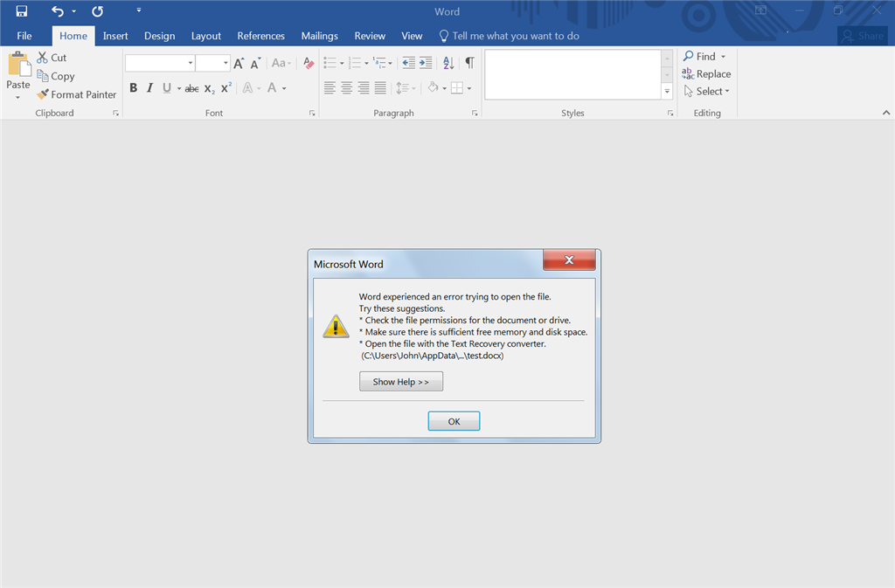Open the Styles pane dialog launcher
895x588 pixels.
(670, 113)
